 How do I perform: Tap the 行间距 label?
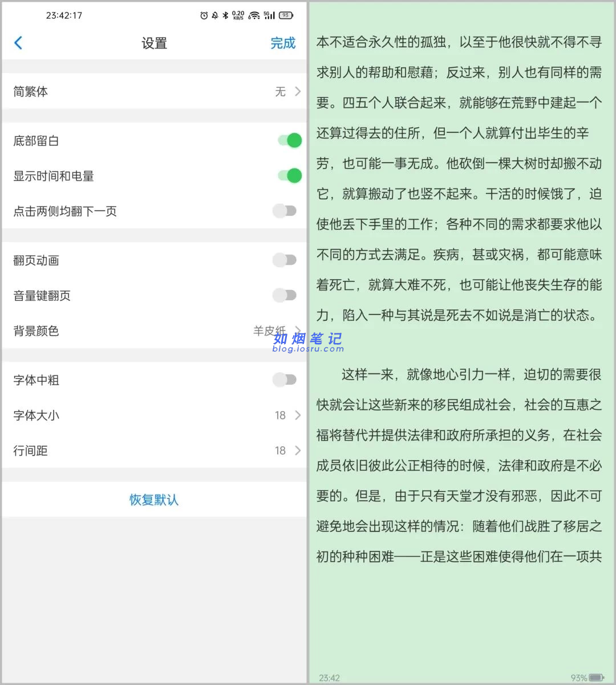pos(31,450)
